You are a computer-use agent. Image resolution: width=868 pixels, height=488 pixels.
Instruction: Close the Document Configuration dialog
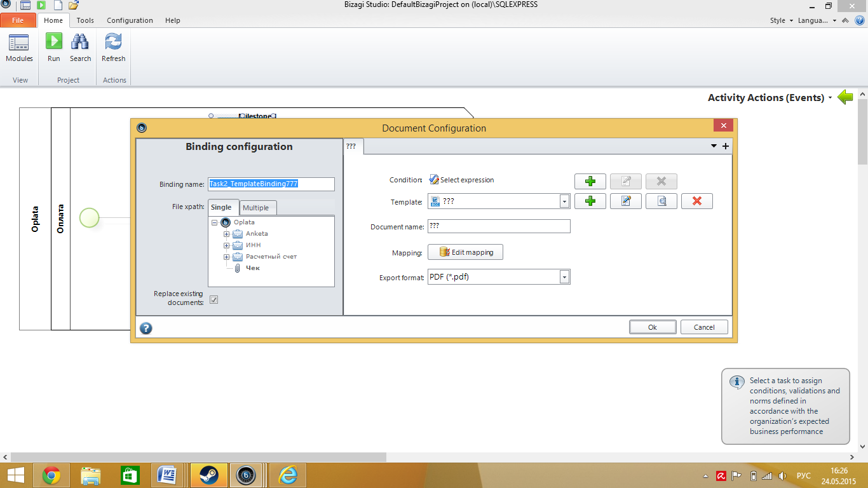click(x=723, y=125)
